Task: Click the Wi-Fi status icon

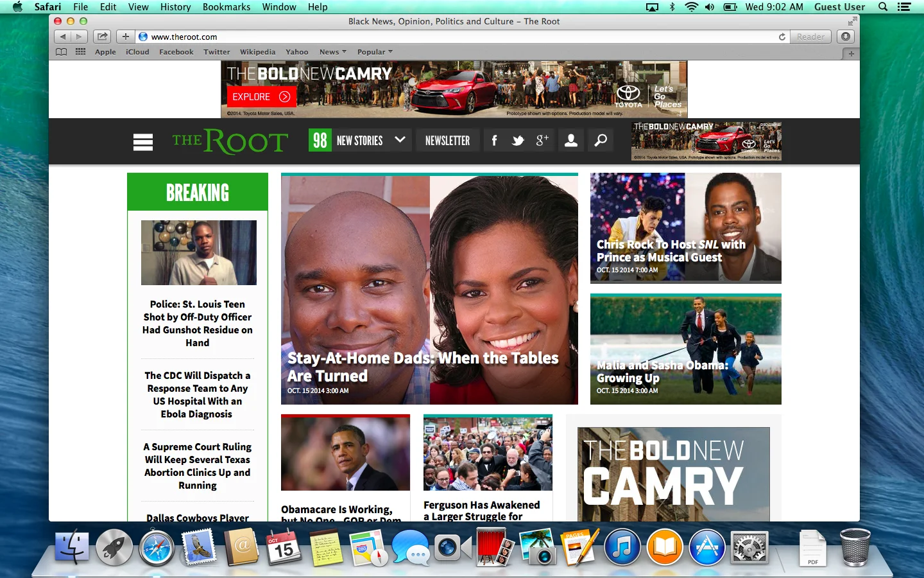Action: point(691,7)
